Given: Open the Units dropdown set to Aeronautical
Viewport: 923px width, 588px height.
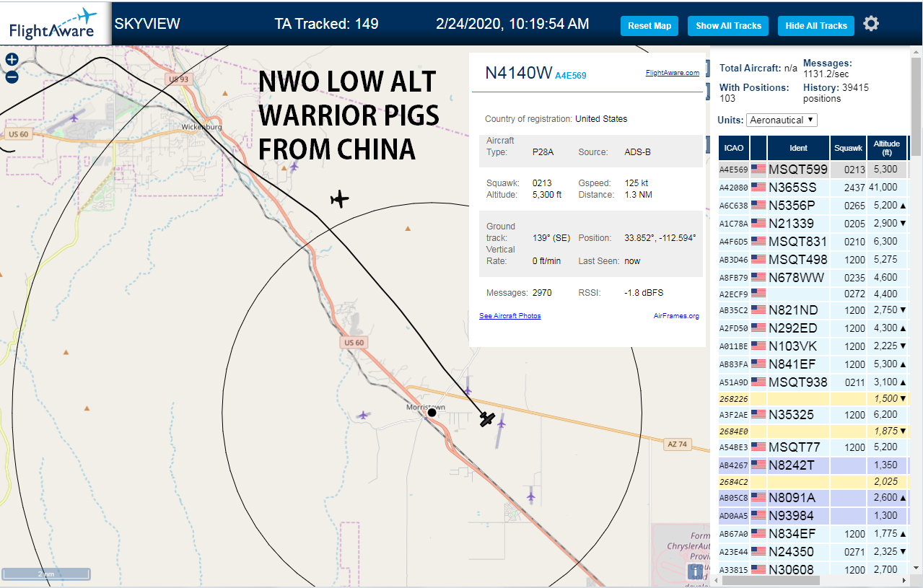Looking at the screenshot, I should 782,120.
